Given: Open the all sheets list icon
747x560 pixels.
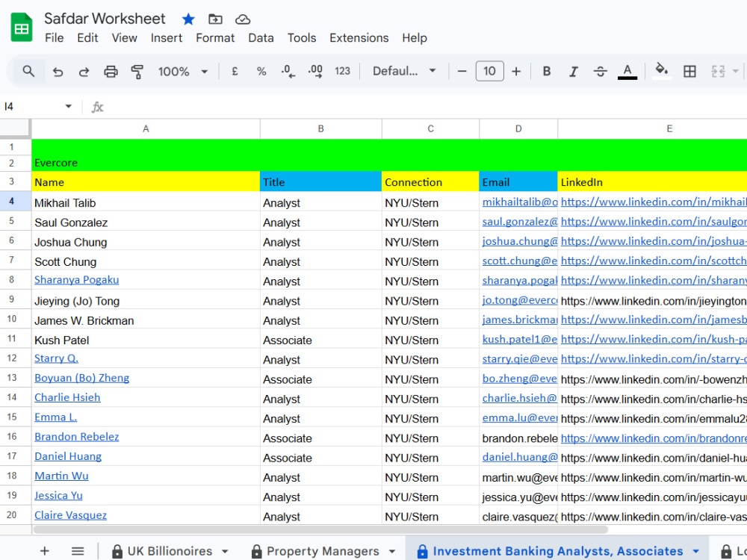Looking at the screenshot, I should point(78,552).
